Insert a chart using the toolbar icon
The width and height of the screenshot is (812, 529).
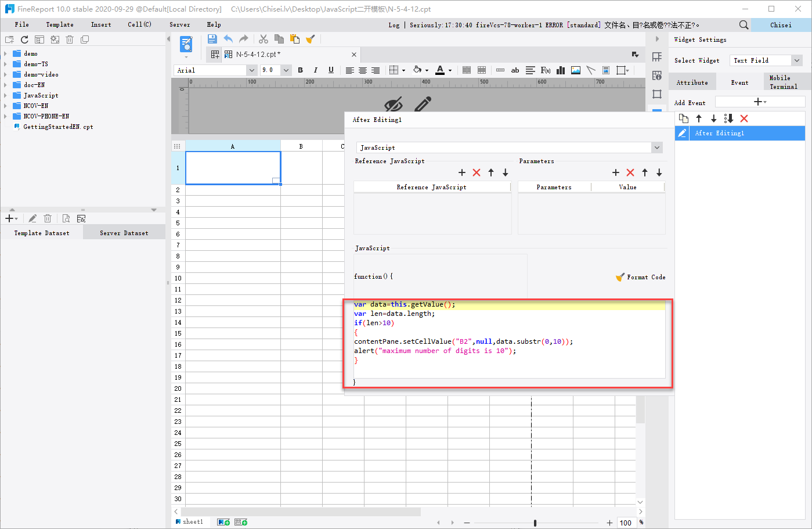click(x=560, y=70)
